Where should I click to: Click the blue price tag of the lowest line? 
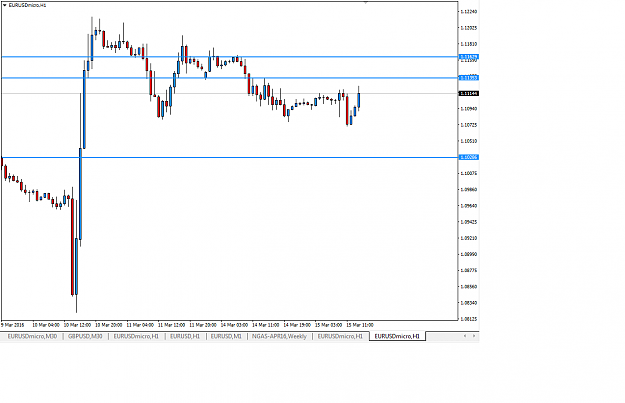click(469, 157)
